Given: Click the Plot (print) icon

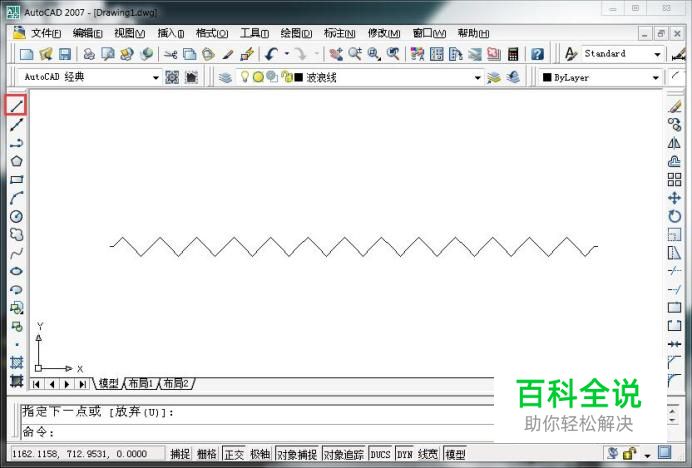Looking at the screenshot, I should point(89,54).
